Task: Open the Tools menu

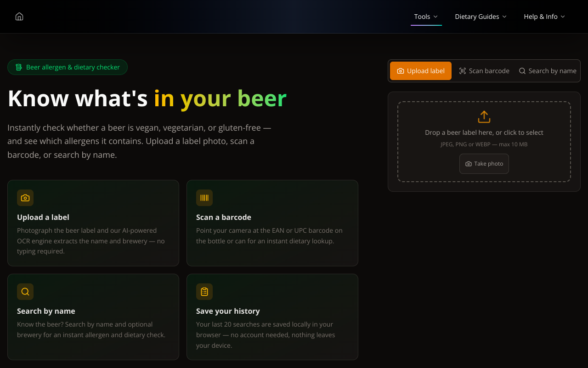Action: 426,17
